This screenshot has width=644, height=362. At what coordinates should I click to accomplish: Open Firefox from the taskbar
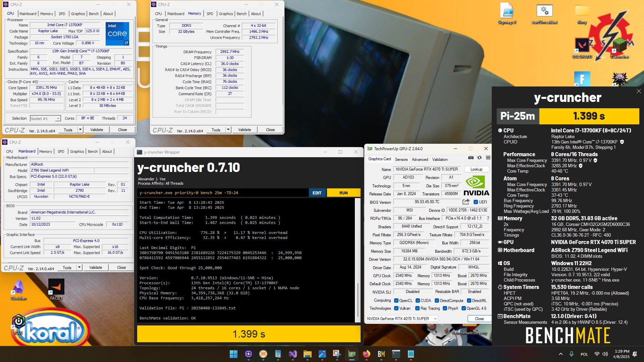(366, 354)
